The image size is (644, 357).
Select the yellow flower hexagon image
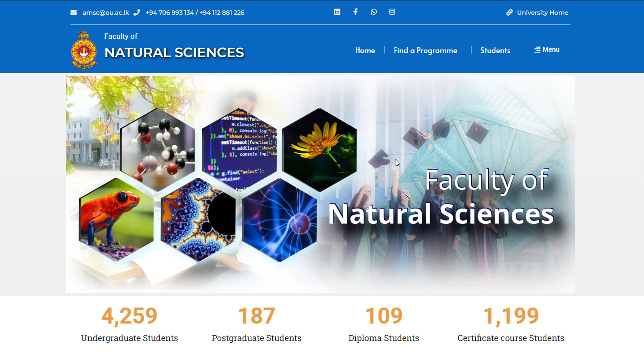coord(319,149)
